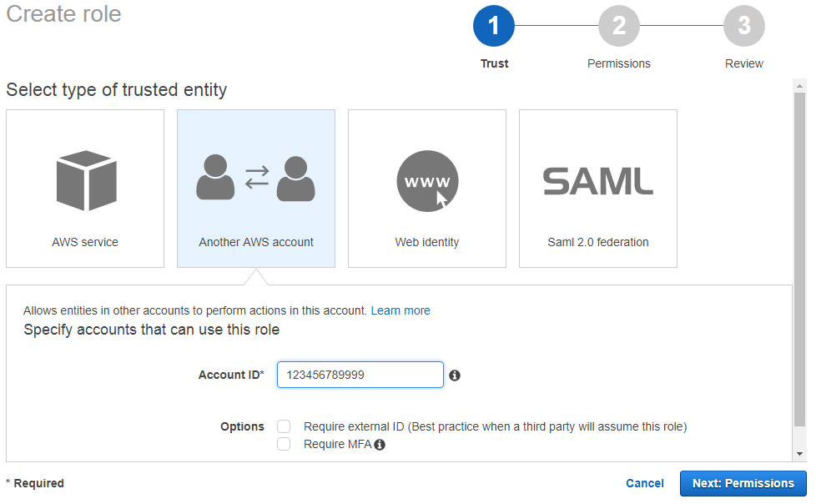Select the Trust tab label
Viewport: 816px width, 504px height.
tap(494, 63)
